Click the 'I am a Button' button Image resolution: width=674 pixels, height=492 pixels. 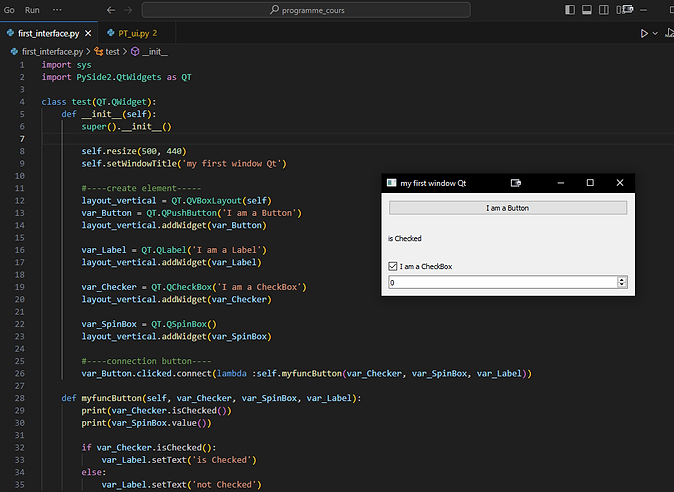(x=508, y=208)
